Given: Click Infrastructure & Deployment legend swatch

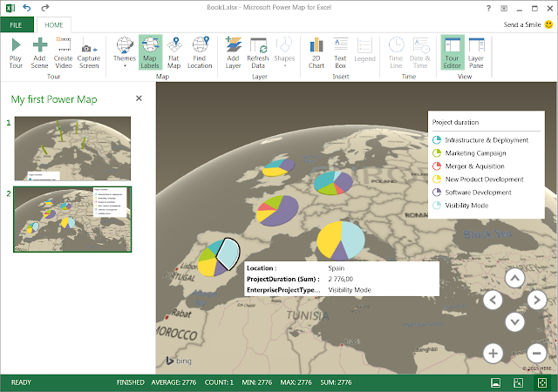Looking at the screenshot, I should [437, 139].
